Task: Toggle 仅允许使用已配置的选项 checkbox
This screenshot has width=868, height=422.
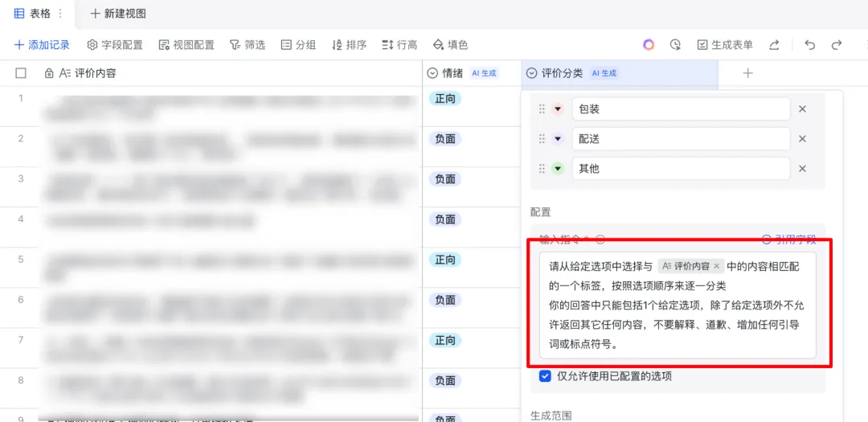Action: point(546,377)
